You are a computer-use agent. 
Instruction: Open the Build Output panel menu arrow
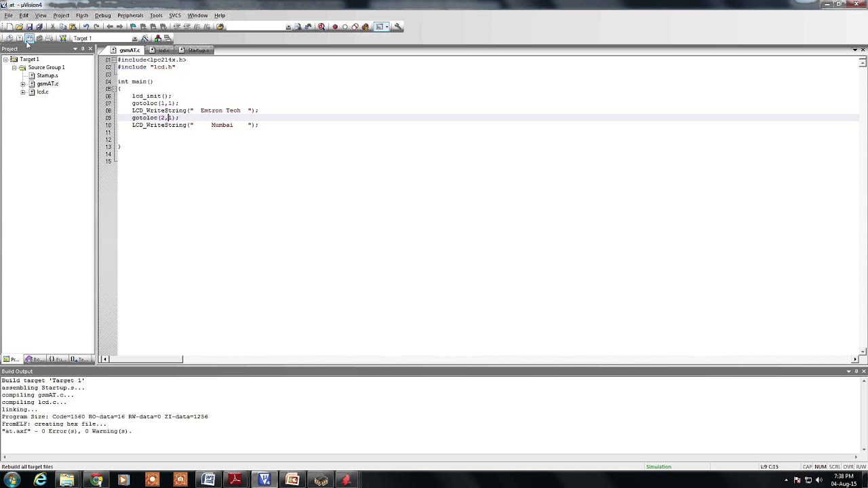tap(848, 371)
